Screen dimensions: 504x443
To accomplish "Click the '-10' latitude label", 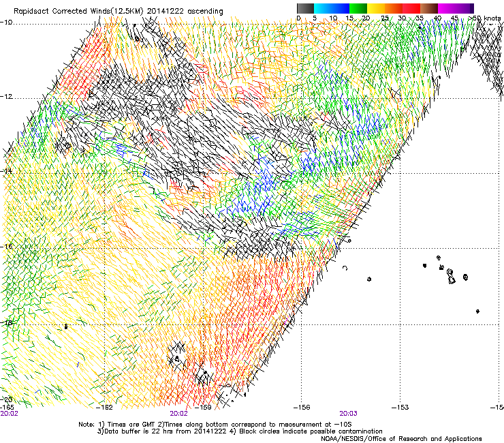I will coord(6,22).
